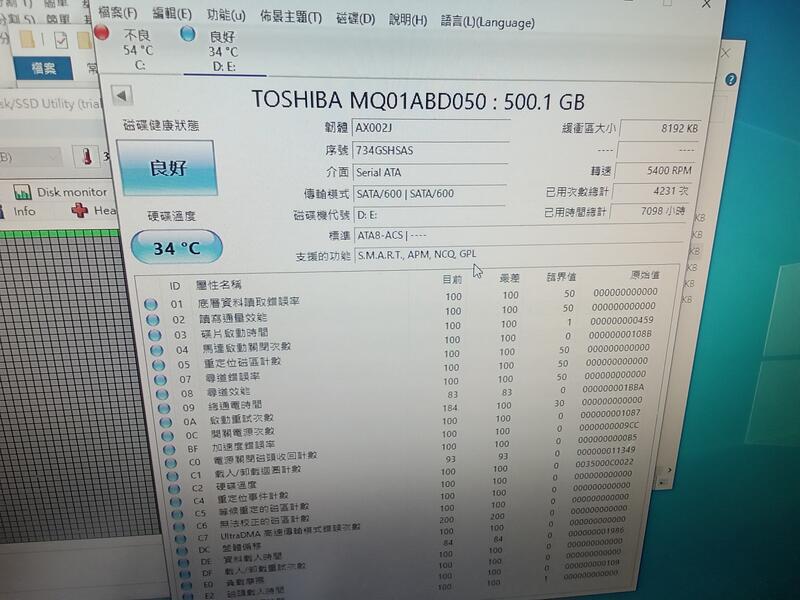Click raw value 000000000459

pyautogui.click(x=621, y=320)
